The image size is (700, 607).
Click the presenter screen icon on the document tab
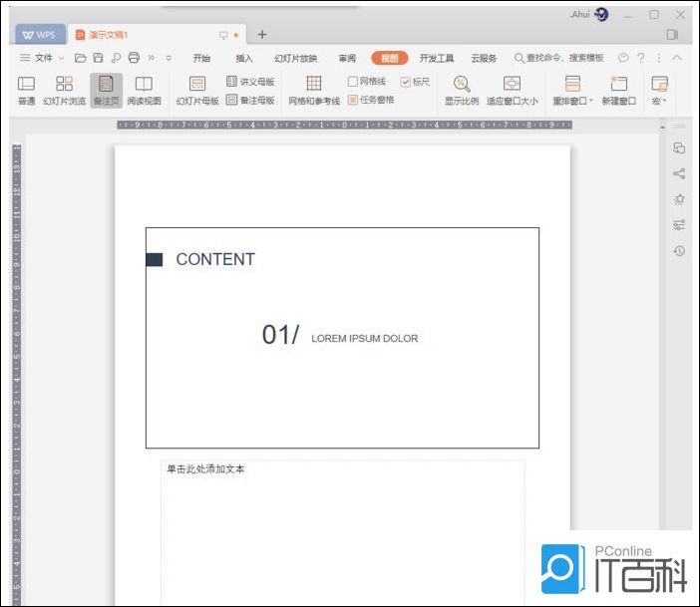[223, 35]
